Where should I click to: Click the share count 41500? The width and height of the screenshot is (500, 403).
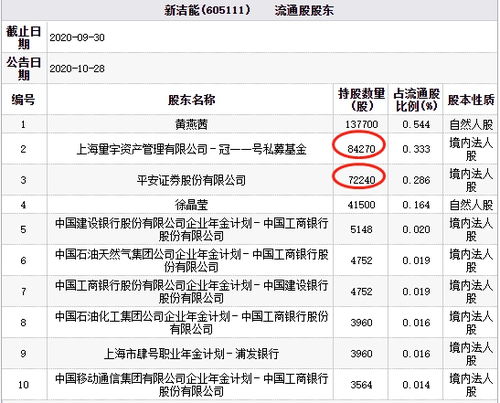(361, 205)
